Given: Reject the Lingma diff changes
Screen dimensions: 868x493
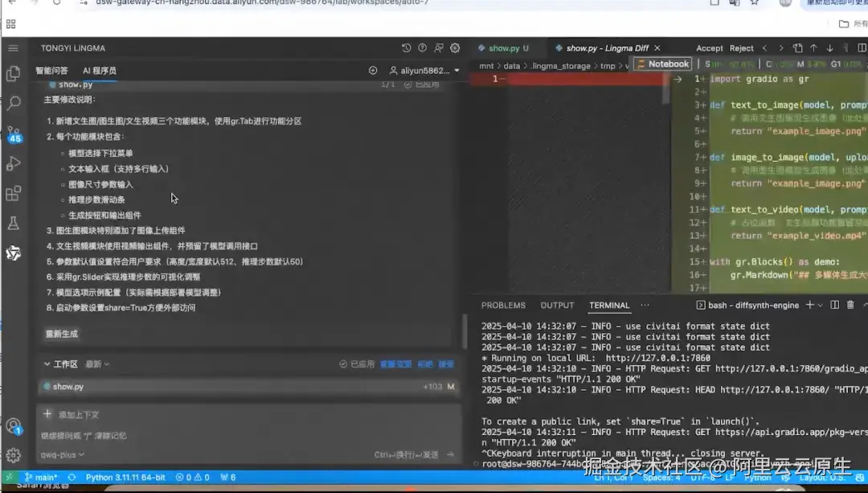Looking at the screenshot, I should pyautogui.click(x=741, y=48).
